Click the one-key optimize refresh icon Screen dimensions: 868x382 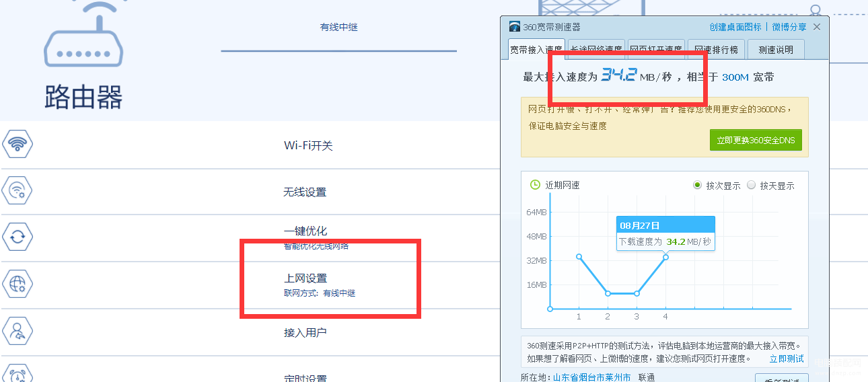coord(17,237)
